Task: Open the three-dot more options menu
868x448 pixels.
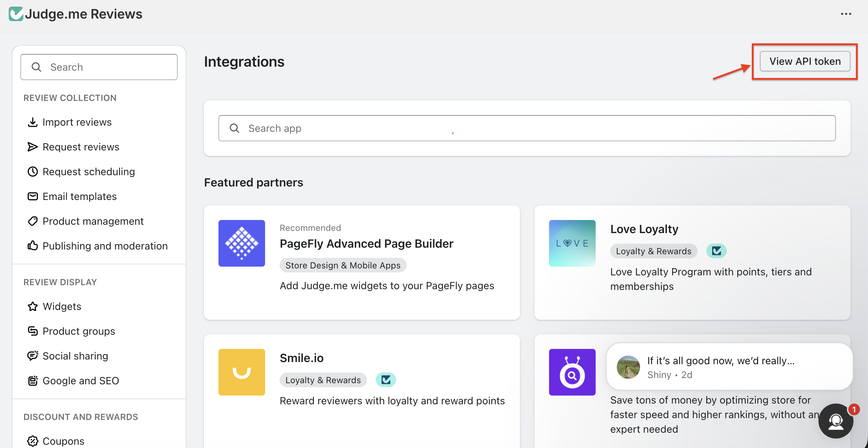Action: click(x=846, y=14)
